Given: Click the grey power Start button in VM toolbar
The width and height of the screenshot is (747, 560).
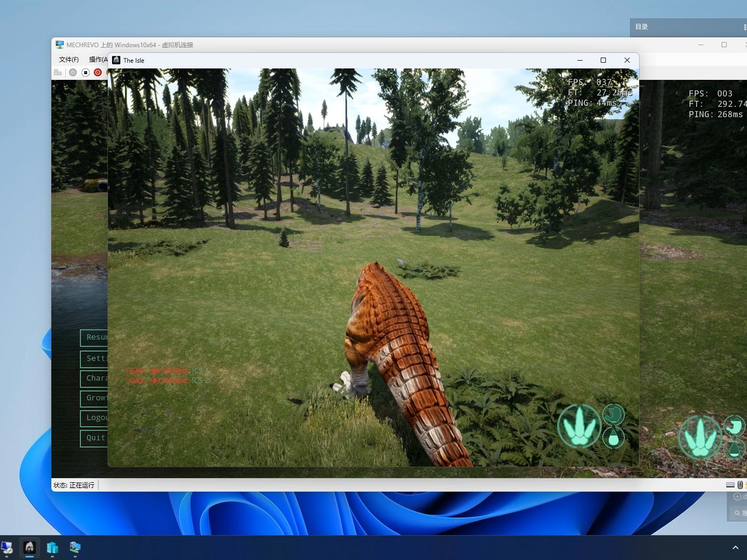Looking at the screenshot, I should [73, 73].
